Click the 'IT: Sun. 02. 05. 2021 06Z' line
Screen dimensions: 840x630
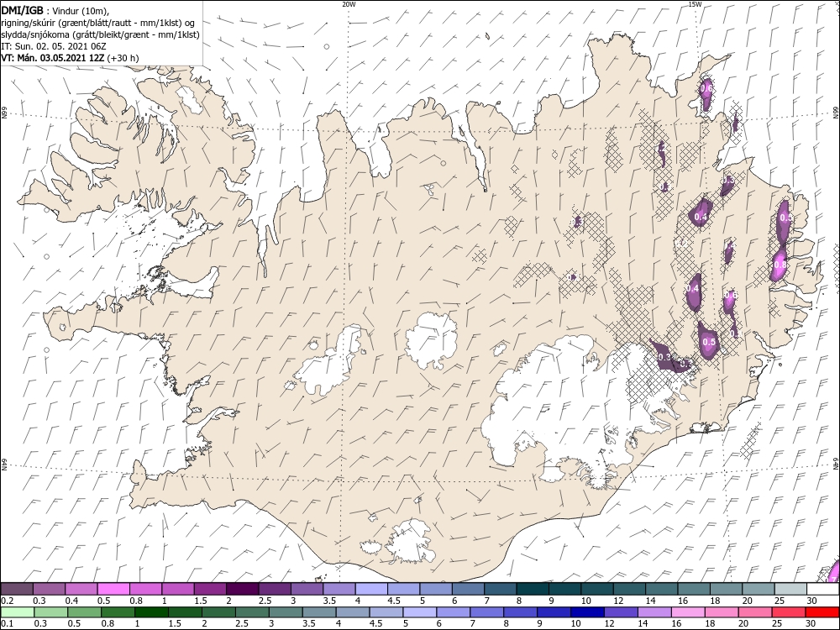click(54, 46)
